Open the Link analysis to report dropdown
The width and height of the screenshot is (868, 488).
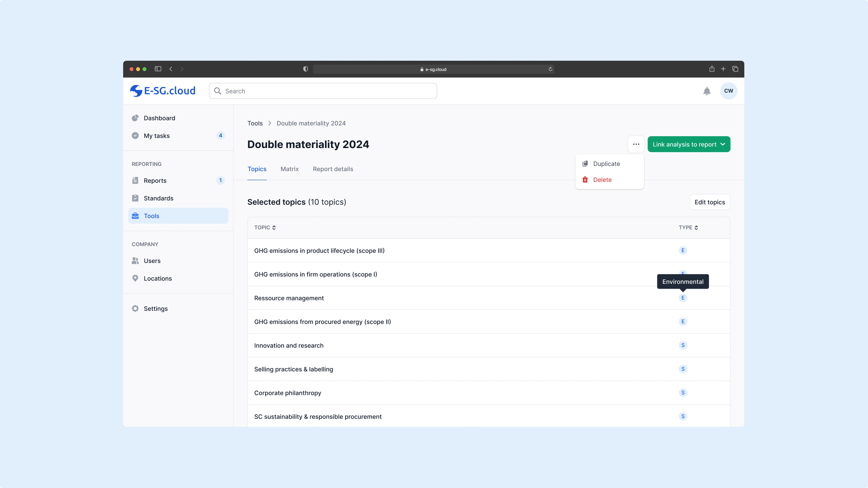pyautogui.click(x=689, y=144)
